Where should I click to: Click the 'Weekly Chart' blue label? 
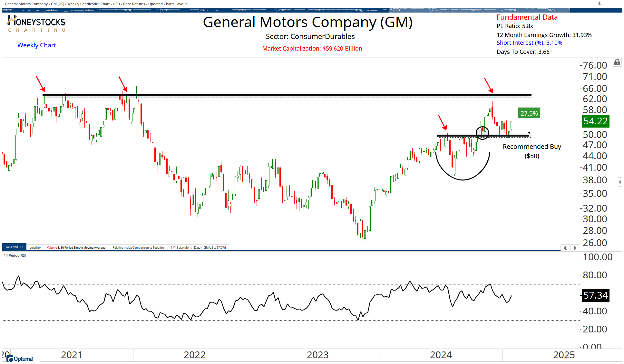click(37, 45)
